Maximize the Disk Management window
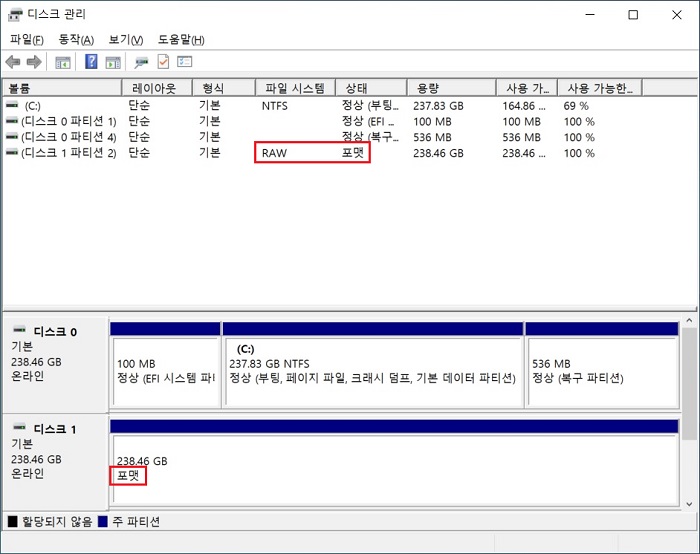Image resolution: width=700 pixels, height=554 pixels. pyautogui.click(x=633, y=15)
